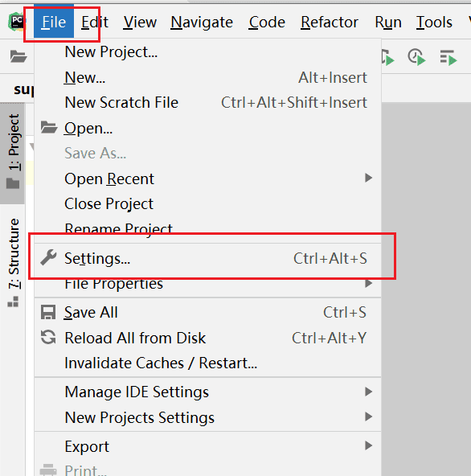
Task: Click the PyCharm logo icon
Action: pyautogui.click(x=17, y=22)
